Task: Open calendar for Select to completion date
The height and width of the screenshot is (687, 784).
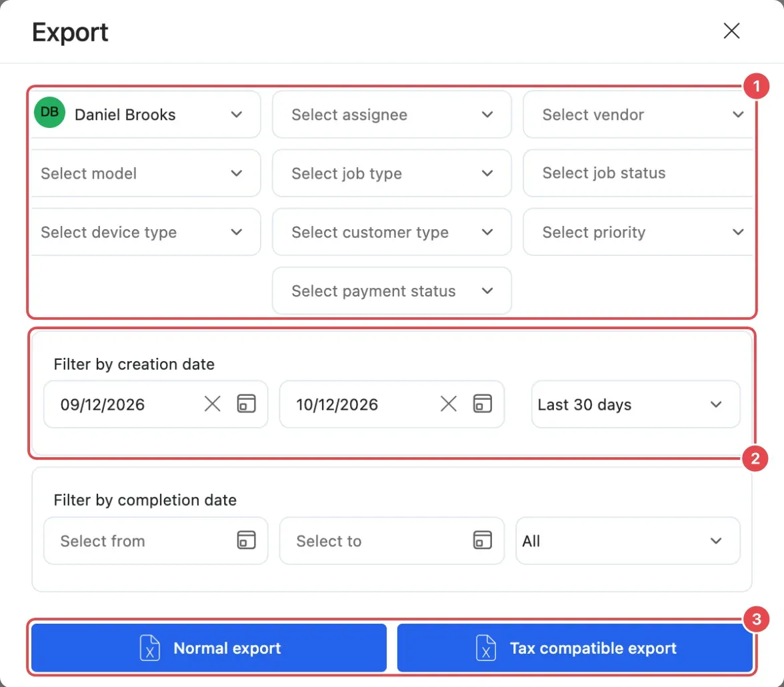Action: pos(482,540)
